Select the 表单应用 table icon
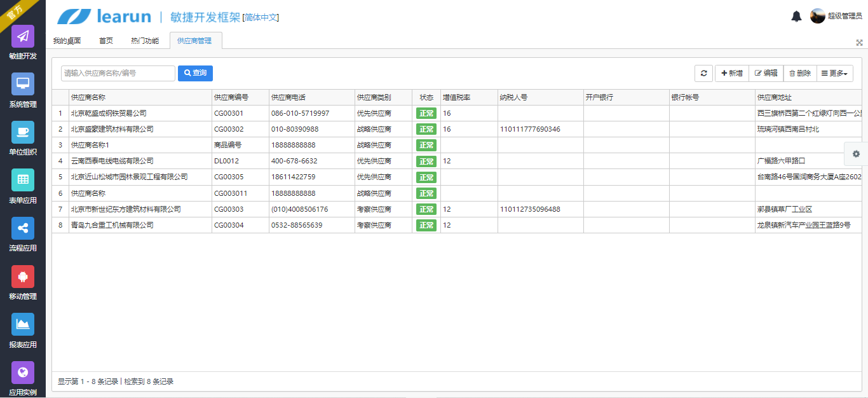Viewport: 868px width, 398px height. pyautogui.click(x=23, y=180)
